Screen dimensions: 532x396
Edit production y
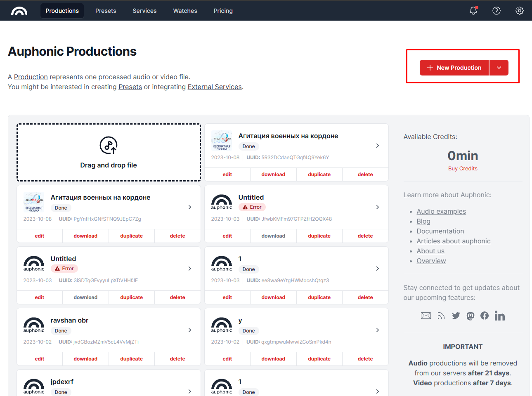(227, 359)
